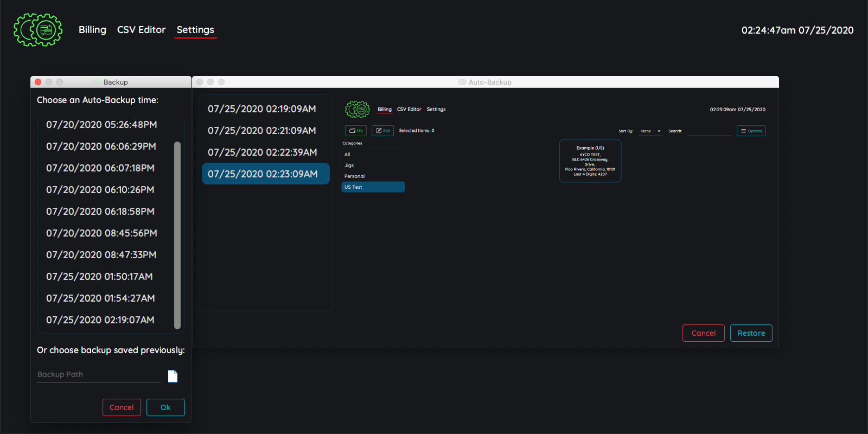Pick auto-backup time 07/25/2020 01:50:17AM

pyautogui.click(x=99, y=277)
